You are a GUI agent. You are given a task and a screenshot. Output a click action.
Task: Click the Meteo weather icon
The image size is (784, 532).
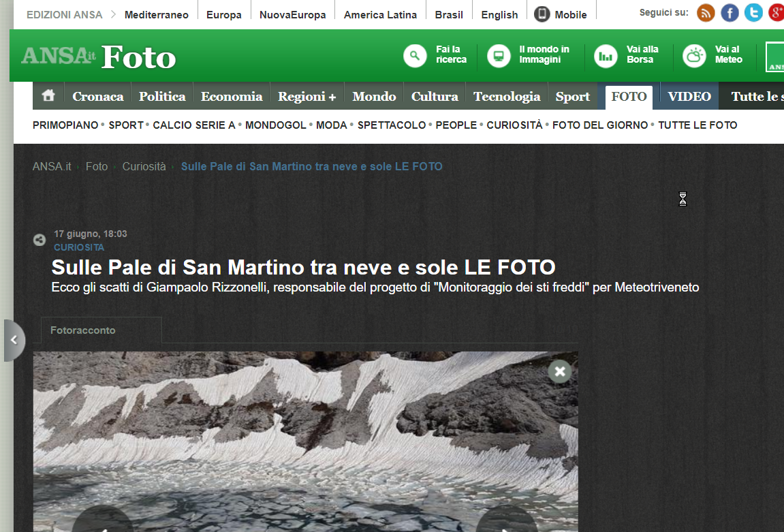point(694,55)
